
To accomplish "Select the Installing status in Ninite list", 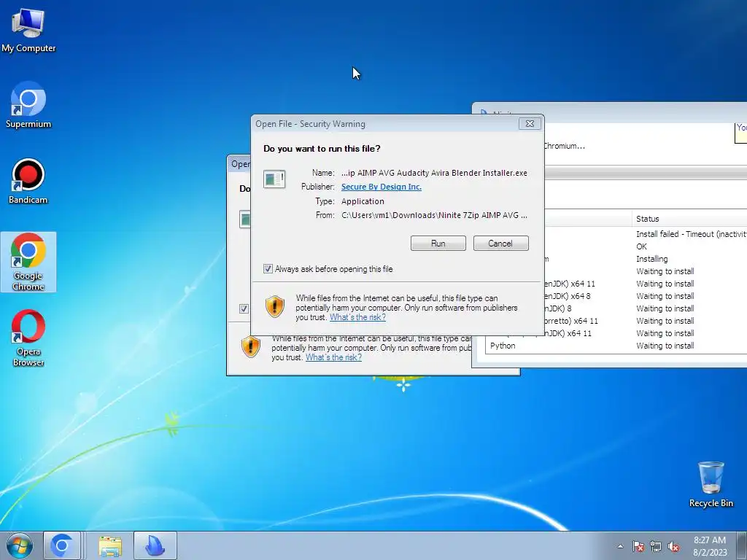I will click(651, 259).
